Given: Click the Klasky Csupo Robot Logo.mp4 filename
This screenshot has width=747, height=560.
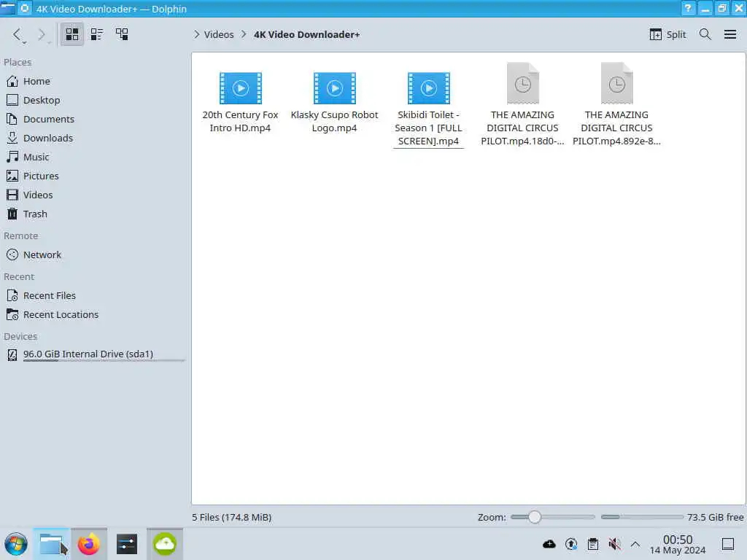Looking at the screenshot, I should [334, 122].
